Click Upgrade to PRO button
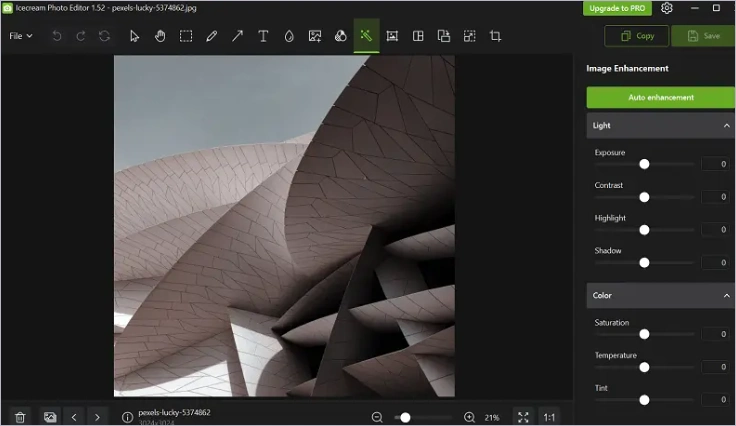 tap(616, 8)
